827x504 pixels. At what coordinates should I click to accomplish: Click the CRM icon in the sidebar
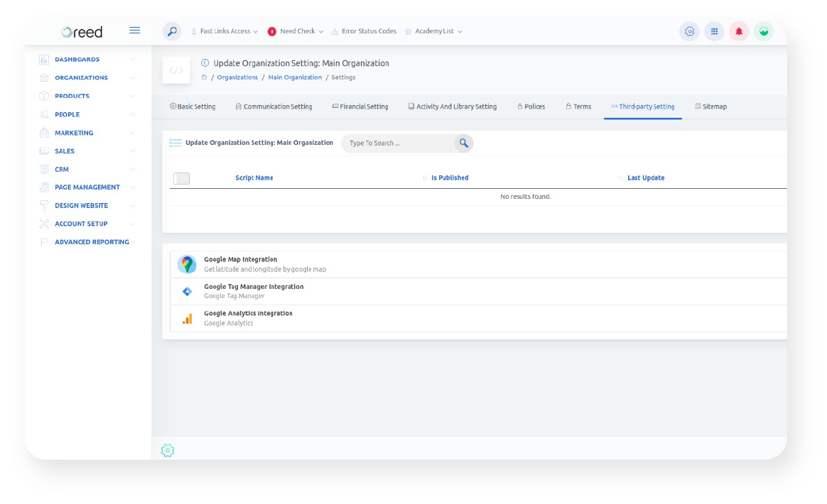point(44,169)
